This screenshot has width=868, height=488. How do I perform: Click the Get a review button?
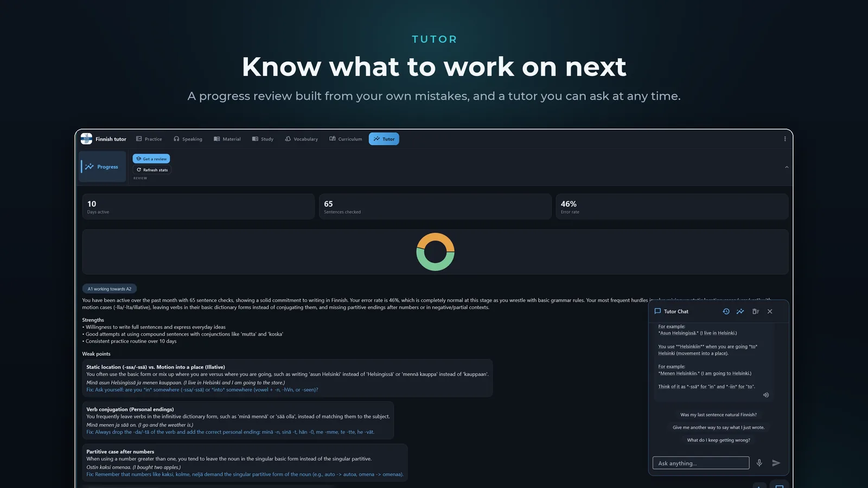151,159
